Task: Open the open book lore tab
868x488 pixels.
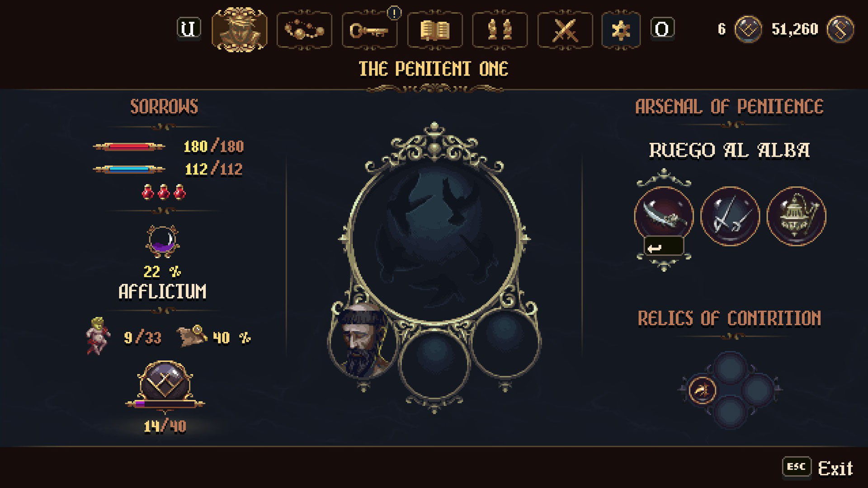Action: tap(435, 30)
